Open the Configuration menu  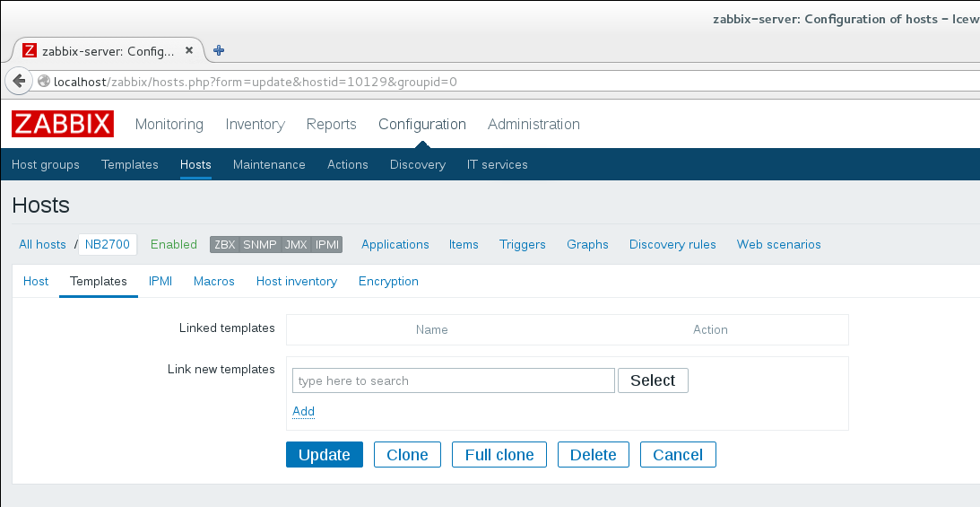coord(422,124)
